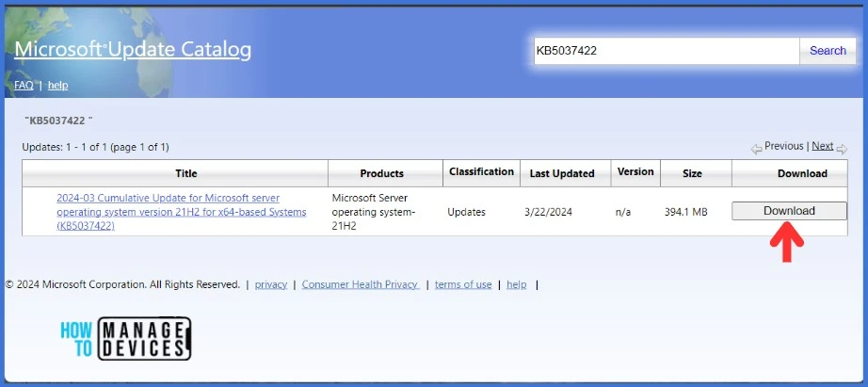
Task: Click the Search button
Action: 828,51
